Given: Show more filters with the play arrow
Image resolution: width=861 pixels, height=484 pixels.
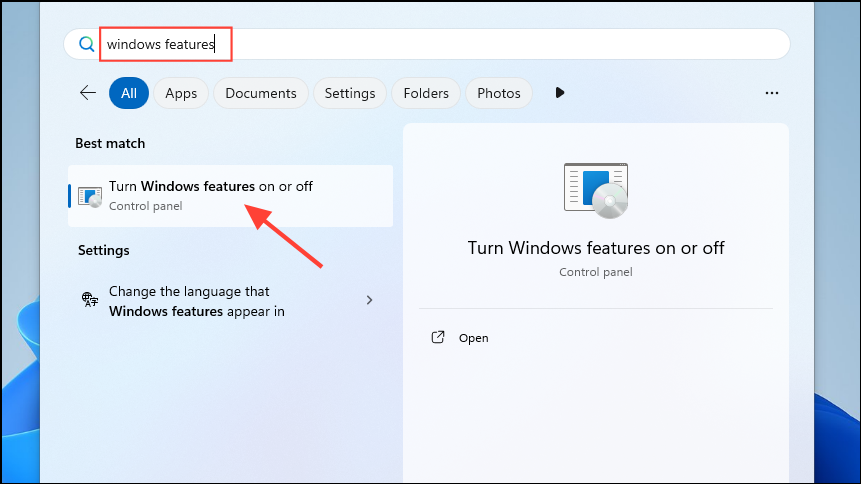Looking at the screenshot, I should coord(560,93).
